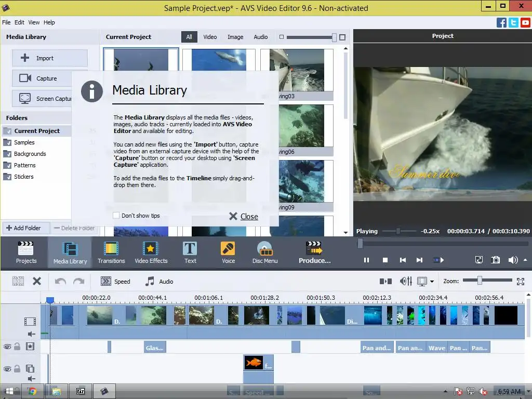This screenshot has height=399, width=532.
Task: Go to previous frame button
Action: click(403, 260)
